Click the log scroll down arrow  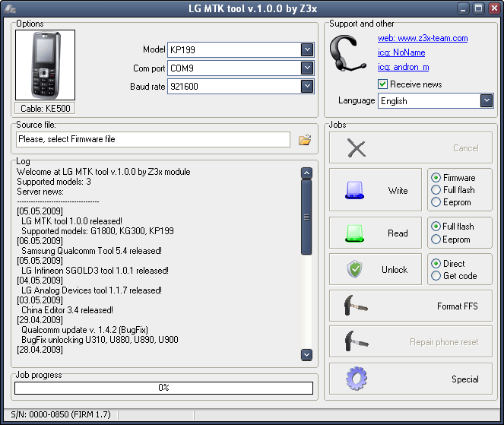(306, 355)
